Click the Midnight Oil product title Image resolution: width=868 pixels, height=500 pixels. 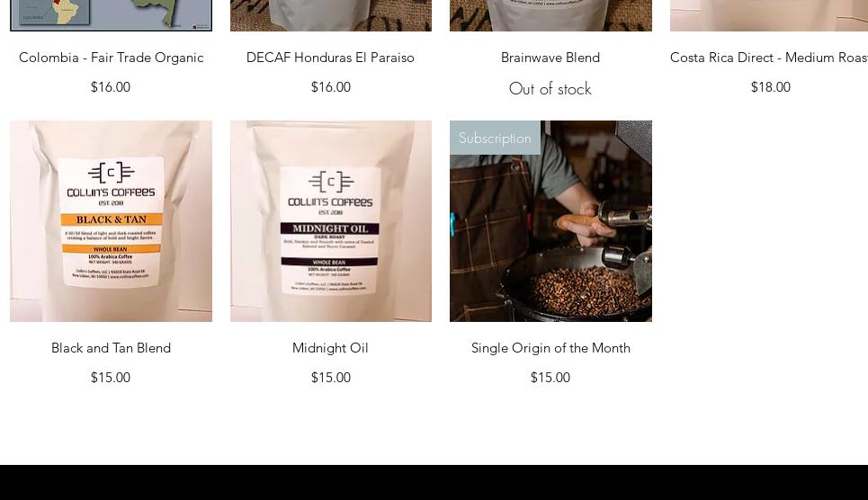tap(330, 348)
